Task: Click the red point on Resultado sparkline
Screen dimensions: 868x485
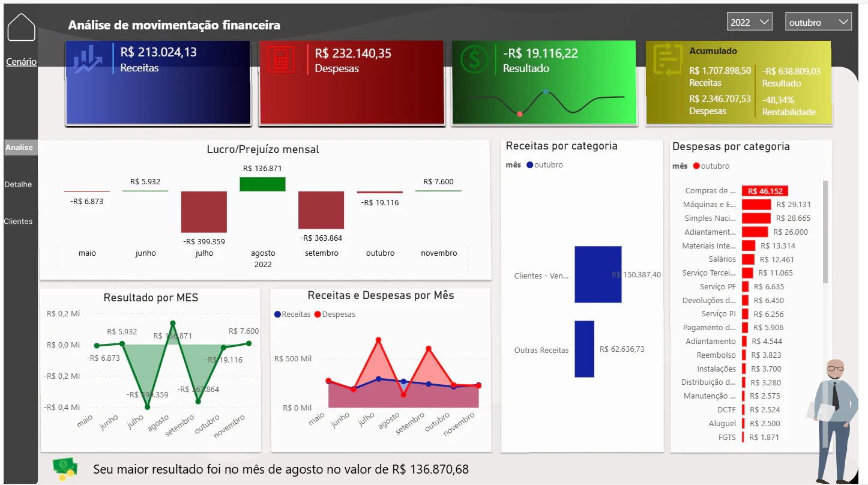Action: (520, 113)
